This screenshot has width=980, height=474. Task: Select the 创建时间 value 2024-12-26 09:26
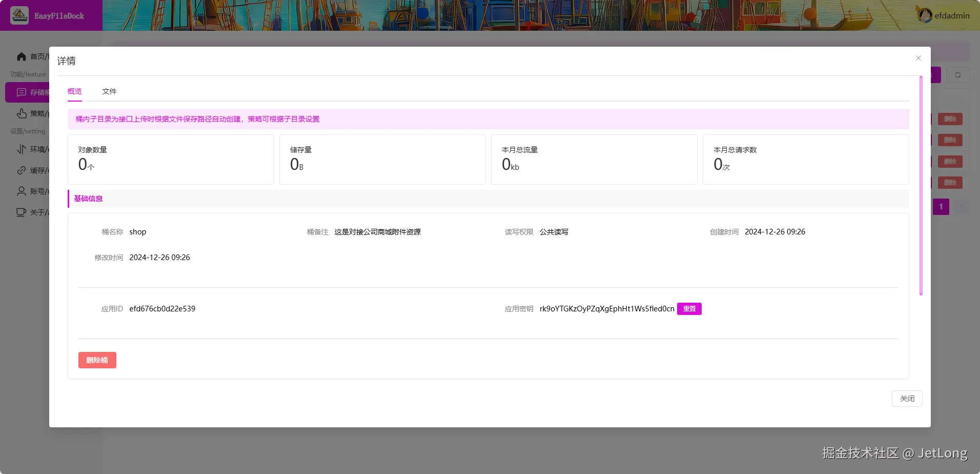click(x=775, y=232)
